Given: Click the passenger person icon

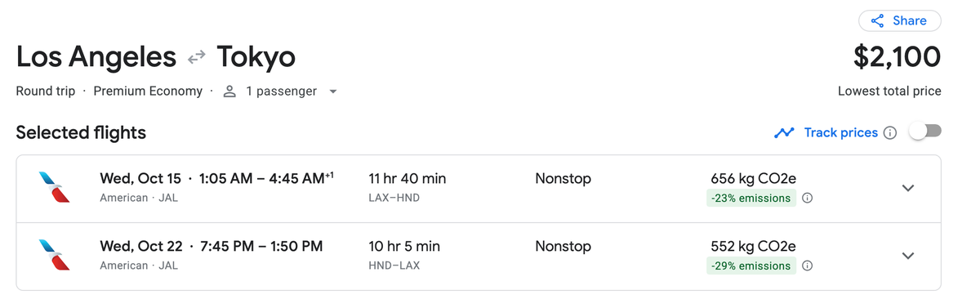Looking at the screenshot, I should tap(229, 92).
